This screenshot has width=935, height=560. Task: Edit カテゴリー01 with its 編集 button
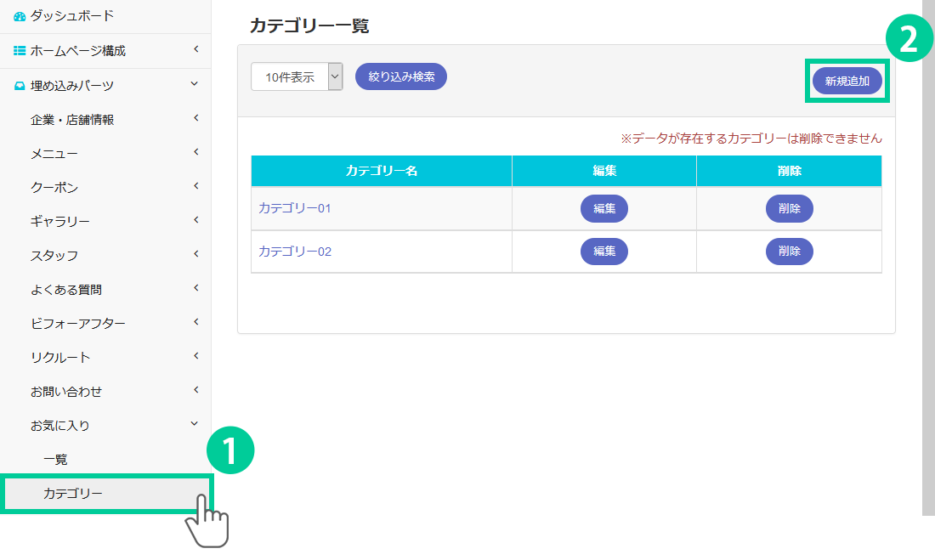click(x=604, y=208)
